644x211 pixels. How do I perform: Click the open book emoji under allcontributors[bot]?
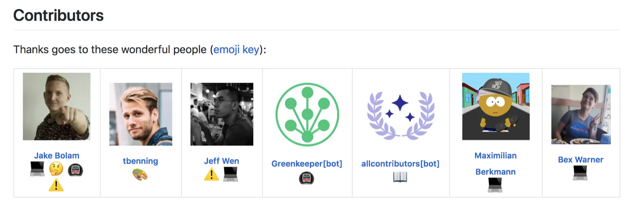[400, 177]
